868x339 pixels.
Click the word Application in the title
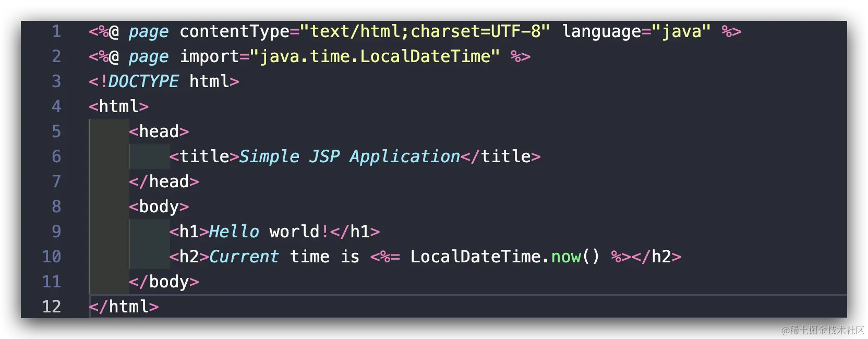coord(405,157)
